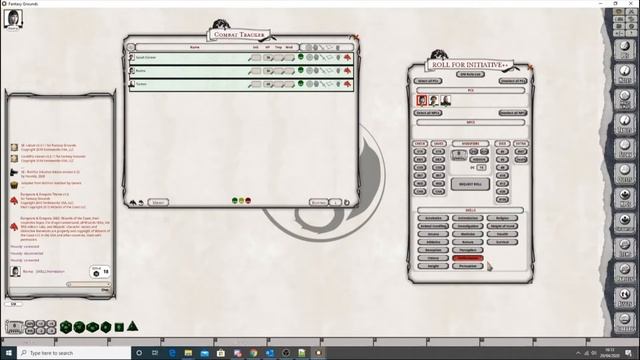Pick up the d4 triangle die
Screen dimensions: 640x360
[133, 326]
